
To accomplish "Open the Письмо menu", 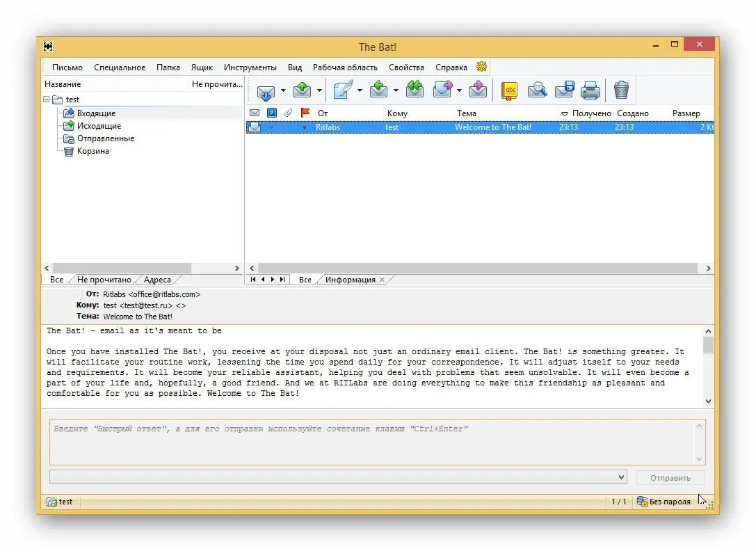I will click(x=67, y=67).
